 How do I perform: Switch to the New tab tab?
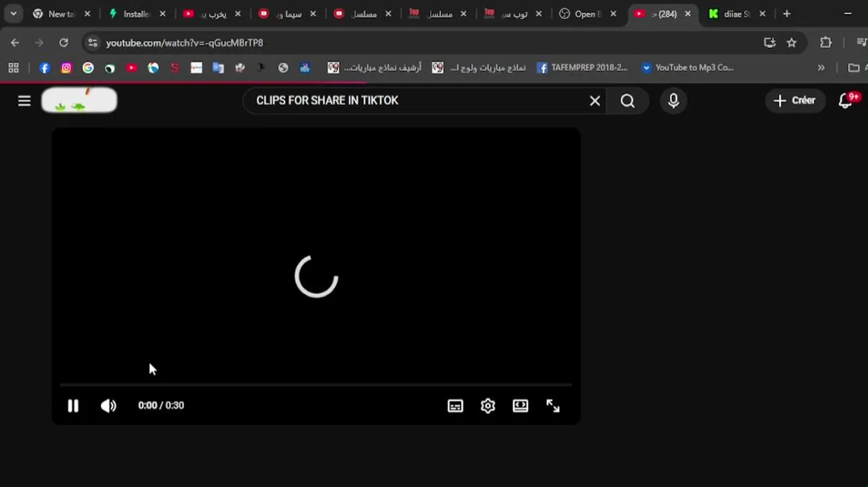[x=61, y=14]
